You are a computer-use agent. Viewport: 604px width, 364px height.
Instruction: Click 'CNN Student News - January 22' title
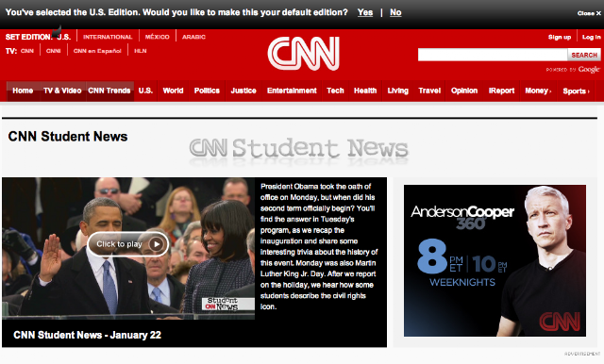87,335
